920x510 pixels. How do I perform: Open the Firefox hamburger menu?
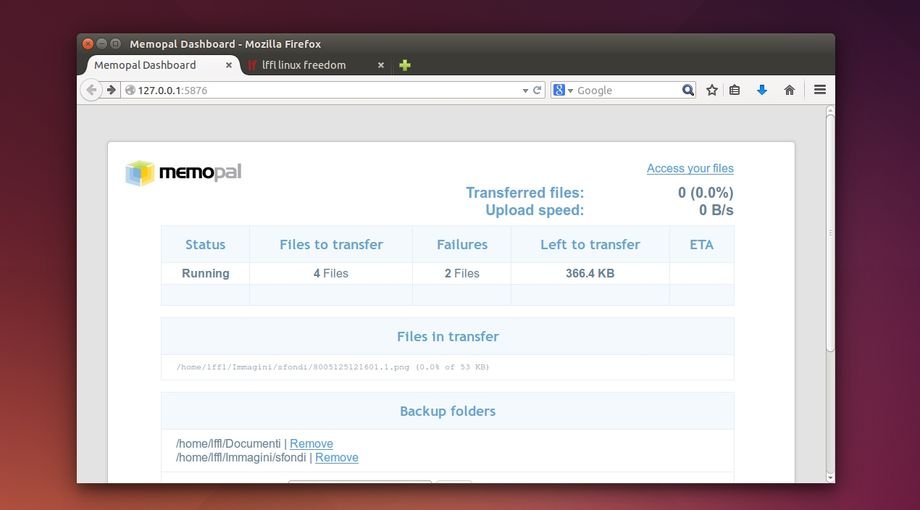point(820,90)
